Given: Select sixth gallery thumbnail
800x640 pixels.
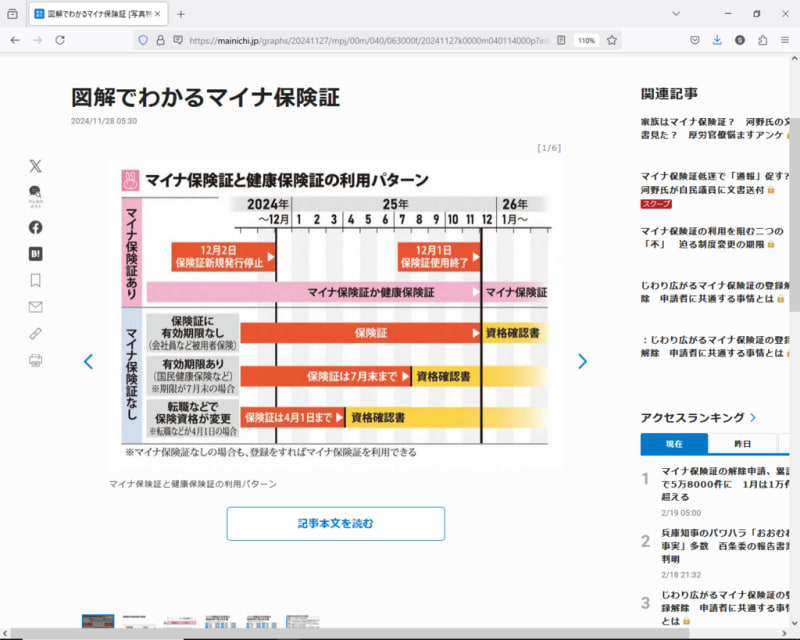Looking at the screenshot, I should click(303, 621).
